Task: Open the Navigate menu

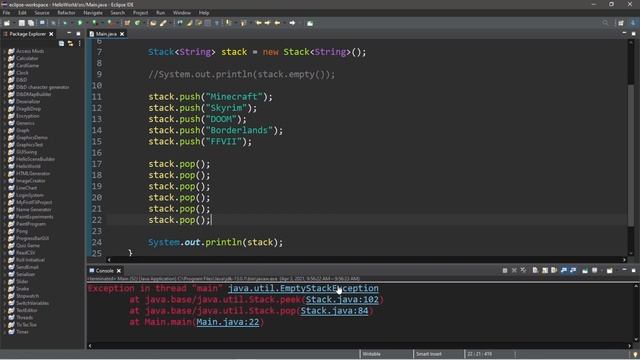Action: click(x=93, y=13)
